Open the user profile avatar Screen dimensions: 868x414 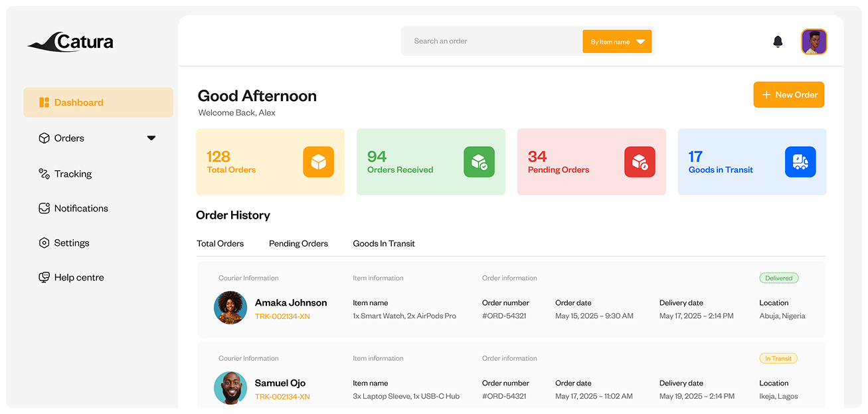tap(814, 42)
